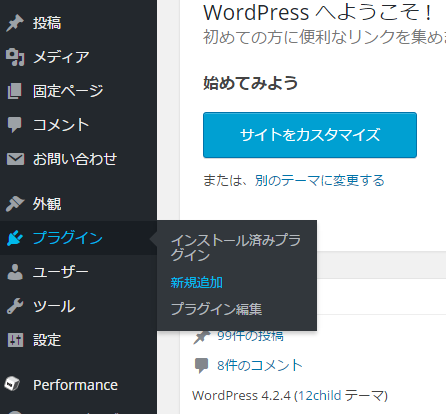Choose プラグイン編集 in the plugin submenu
The height and width of the screenshot is (414, 446).
216,309
